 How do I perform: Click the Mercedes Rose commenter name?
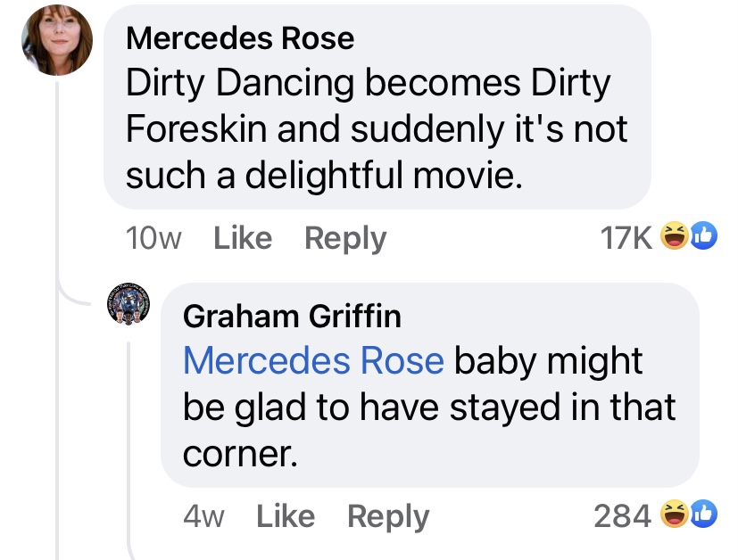point(239,37)
